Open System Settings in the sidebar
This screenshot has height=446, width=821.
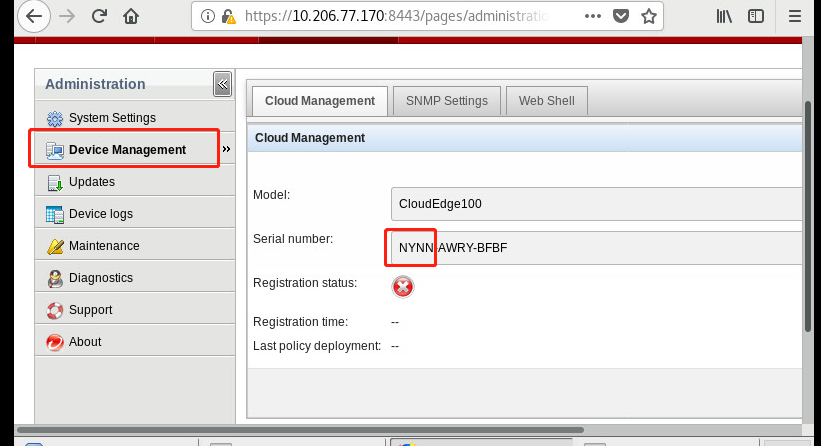coord(135,118)
